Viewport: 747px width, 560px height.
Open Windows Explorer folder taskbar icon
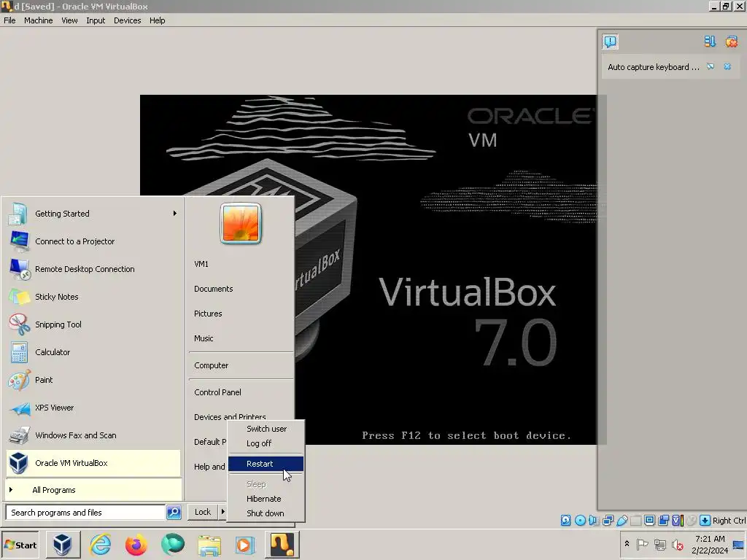point(209,545)
